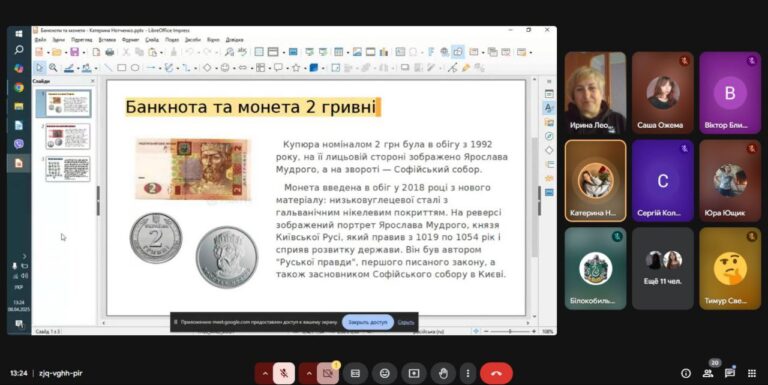Select slide 3 thumbnail in slide panel

[68, 169]
